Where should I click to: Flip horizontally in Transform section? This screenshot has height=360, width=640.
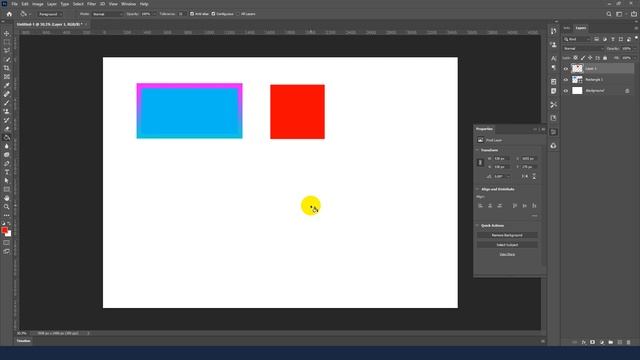pos(525,176)
